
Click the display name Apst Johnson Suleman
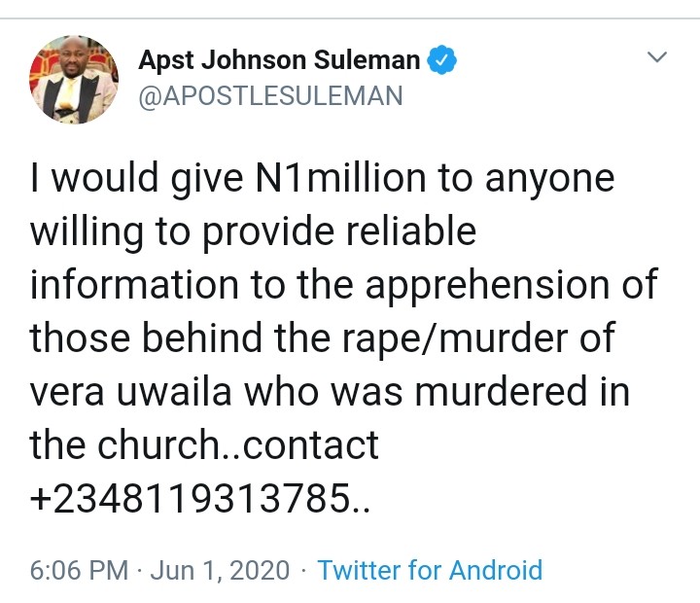point(279,60)
